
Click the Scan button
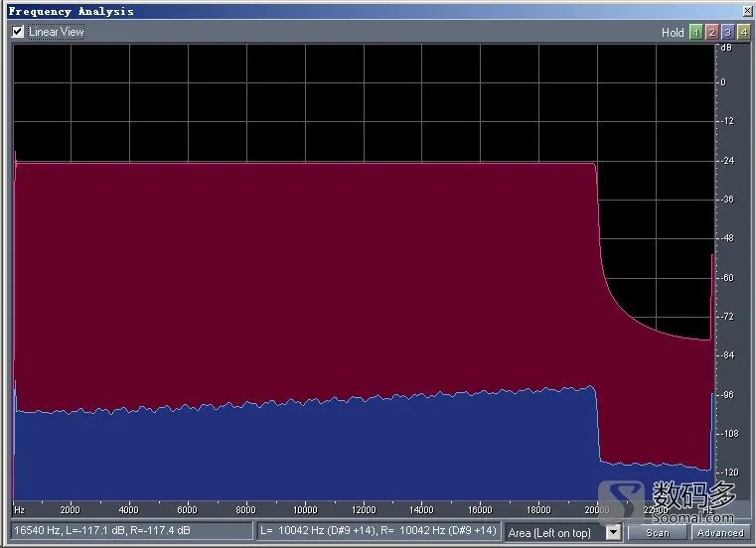[x=658, y=532]
